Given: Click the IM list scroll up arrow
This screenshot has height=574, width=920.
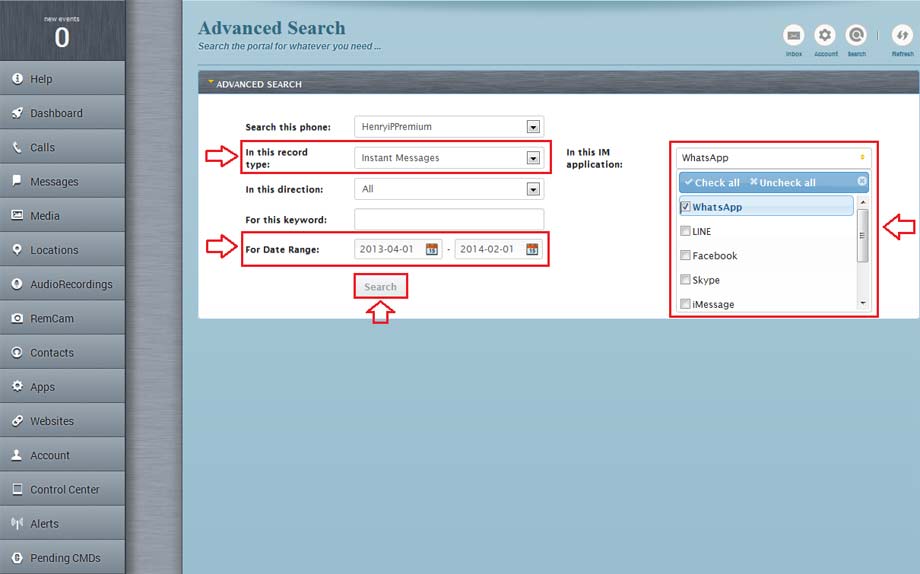Looking at the screenshot, I should click(862, 202).
